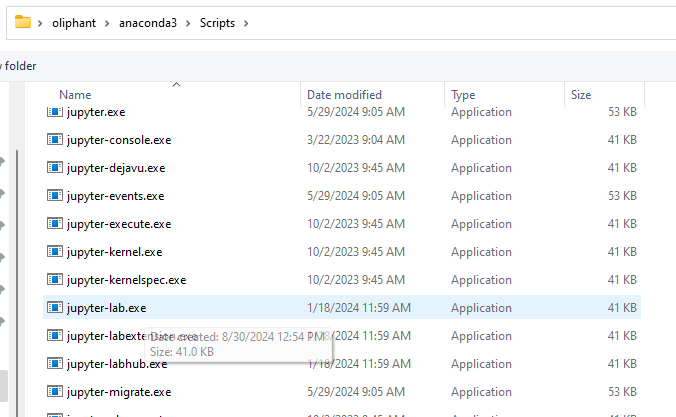Image resolution: width=676 pixels, height=417 pixels.
Task: Select the jupyter-console.exe application icon
Action: (55, 140)
